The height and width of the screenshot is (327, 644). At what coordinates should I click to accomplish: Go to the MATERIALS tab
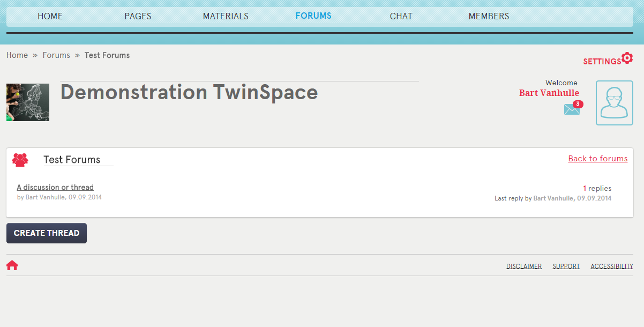coord(226,17)
